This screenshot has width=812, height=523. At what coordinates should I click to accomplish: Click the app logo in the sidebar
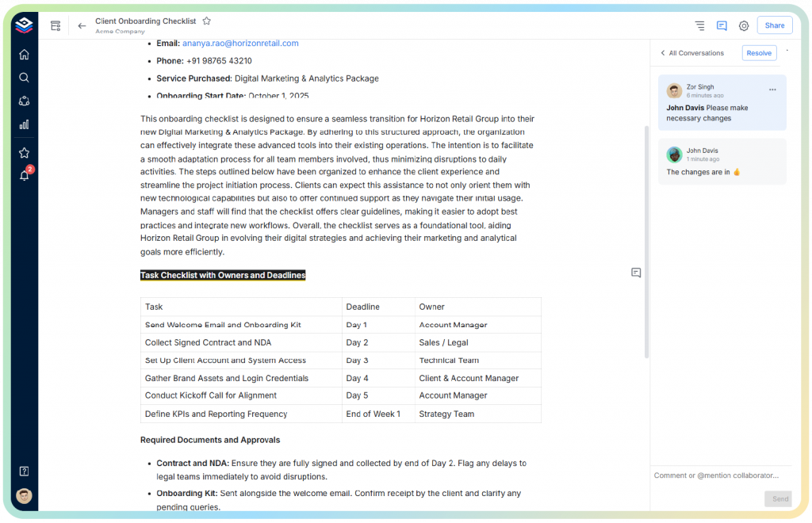(24, 25)
